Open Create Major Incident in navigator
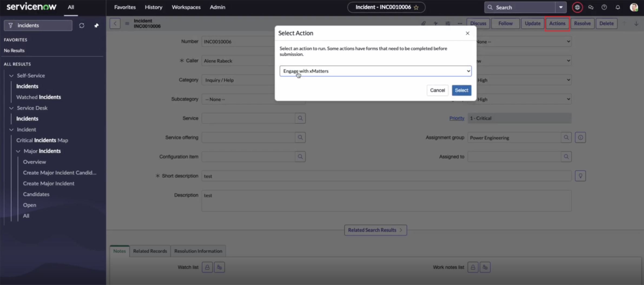This screenshot has width=644, height=285. [x=49, y=184]
